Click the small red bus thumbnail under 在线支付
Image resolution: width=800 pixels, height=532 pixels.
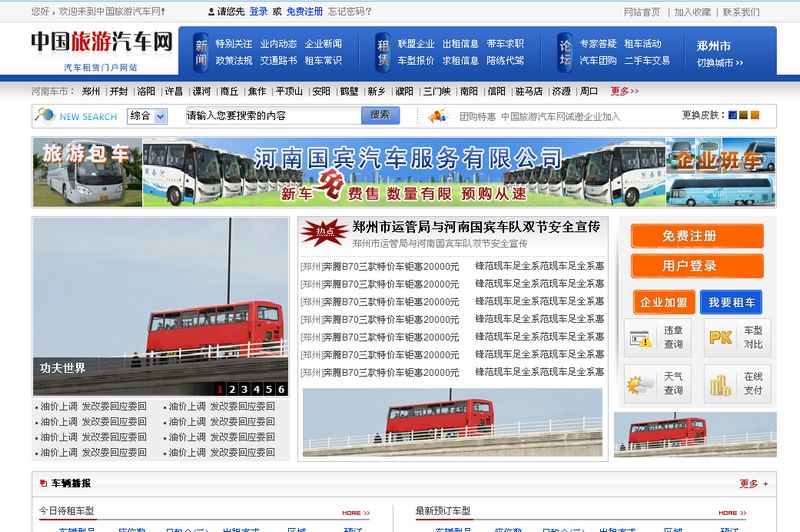tap(695, 435)
